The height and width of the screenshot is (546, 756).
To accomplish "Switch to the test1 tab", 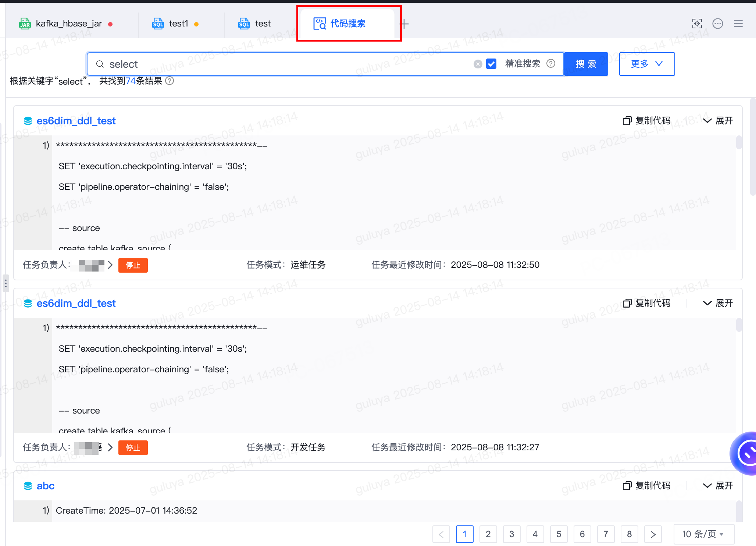I will 178,24.
